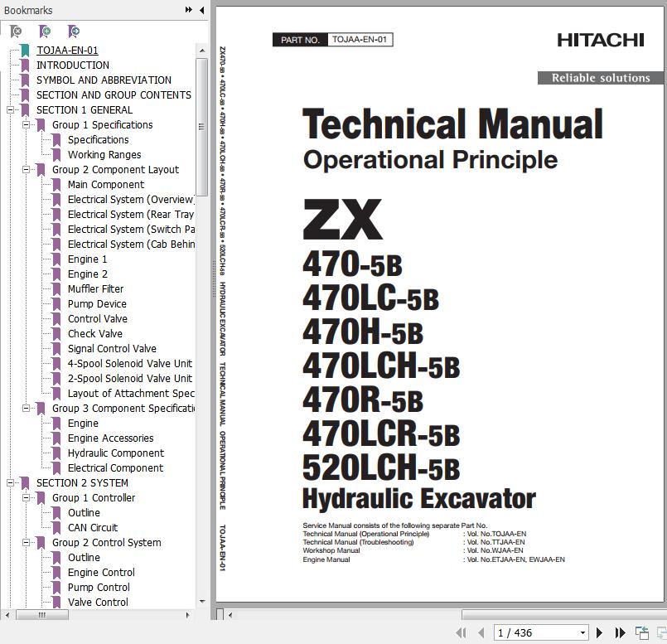Screen dimensions: 667x644
Task: Open the Main Component bookmark
Action: (106, 184)
